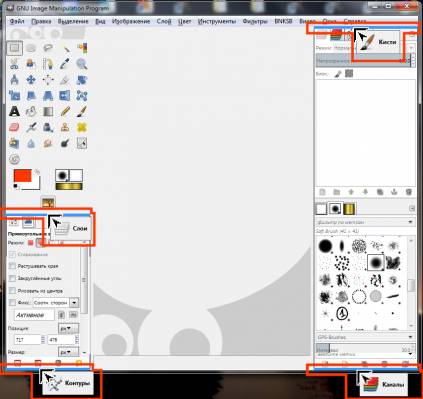Choose the Color Picker eyedropper tool

[65, 64]
